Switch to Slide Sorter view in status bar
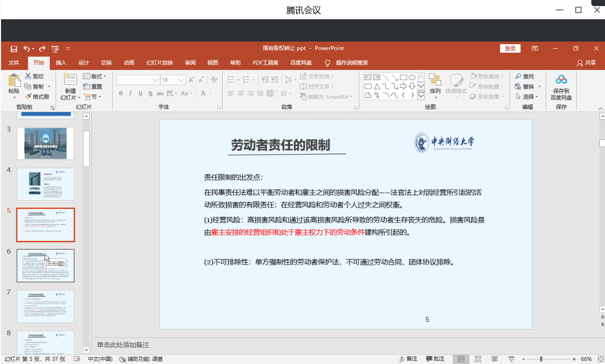This screenshot has width=605, height=364. coord(477,359)
